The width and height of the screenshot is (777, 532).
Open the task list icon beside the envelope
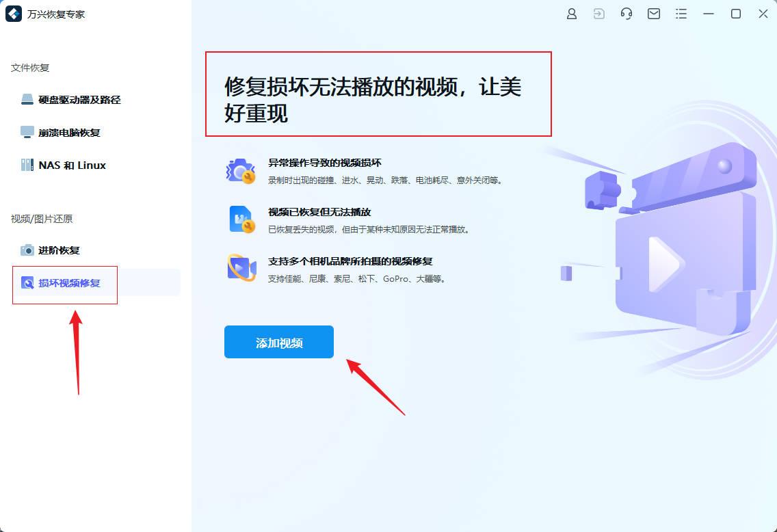point(681,14)
